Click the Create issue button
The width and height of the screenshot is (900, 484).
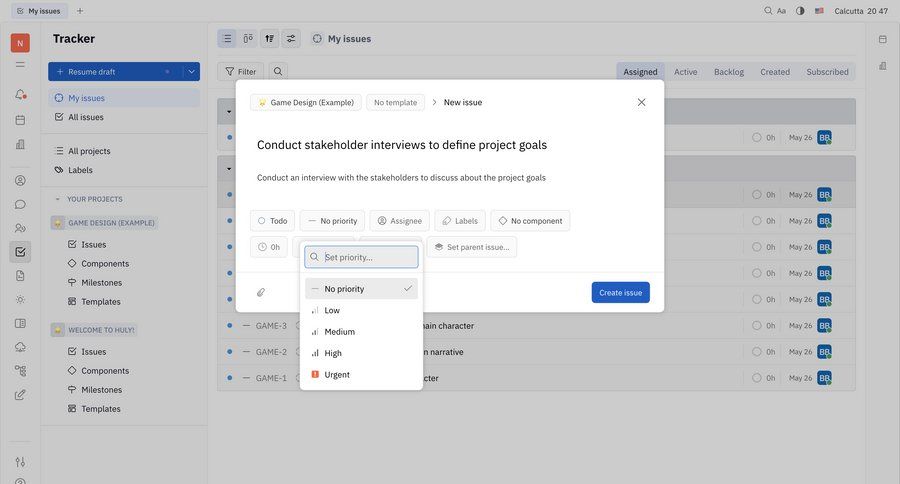click(620, 293)
